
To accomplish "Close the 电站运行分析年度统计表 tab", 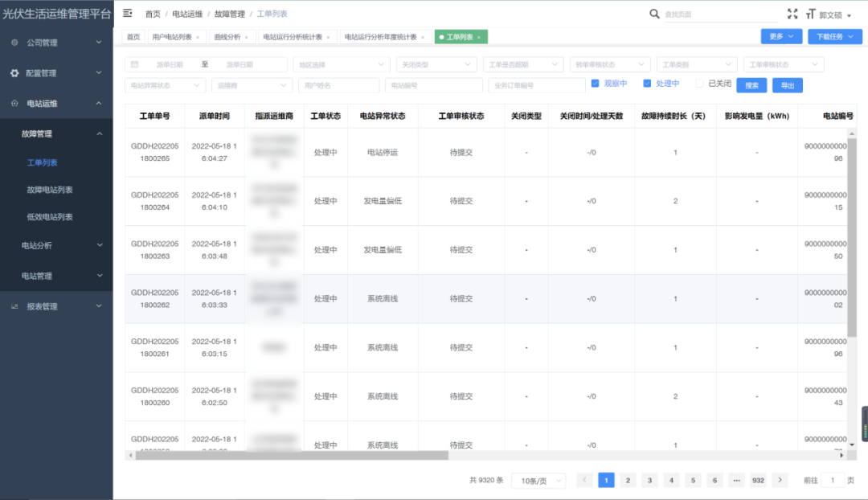I will pyautogui.click(x=423, y=37).
